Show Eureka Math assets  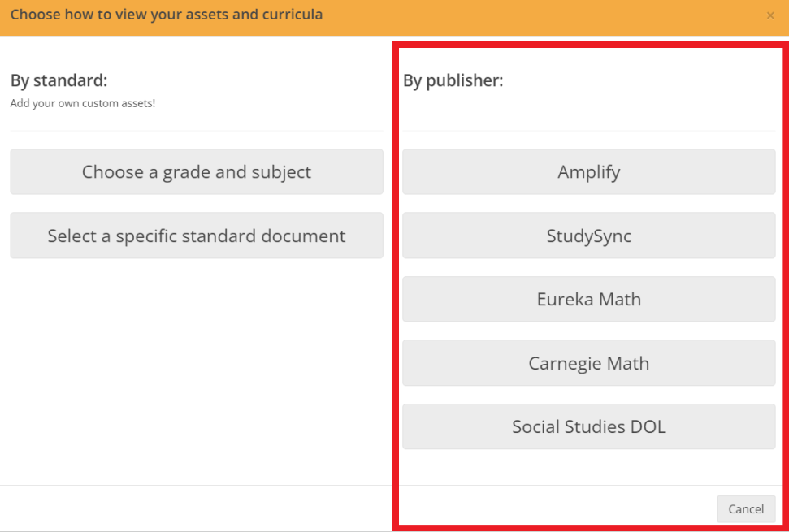point(588,299)
